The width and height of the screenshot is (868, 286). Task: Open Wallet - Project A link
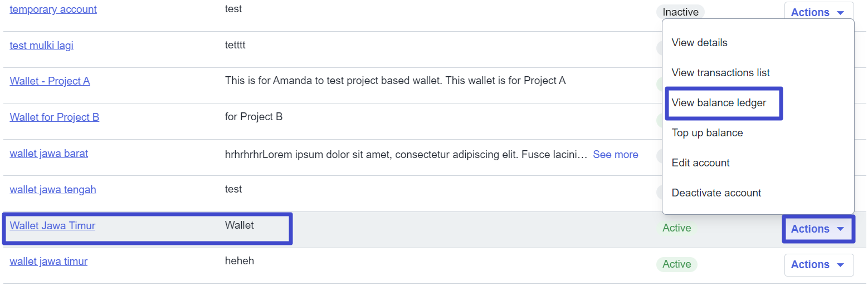(50, 81)
